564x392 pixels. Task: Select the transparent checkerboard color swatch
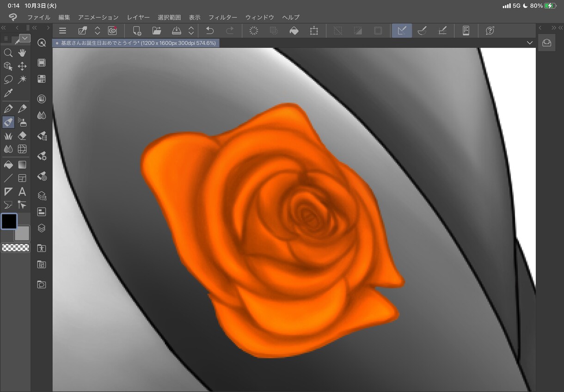tap(16, 247)
